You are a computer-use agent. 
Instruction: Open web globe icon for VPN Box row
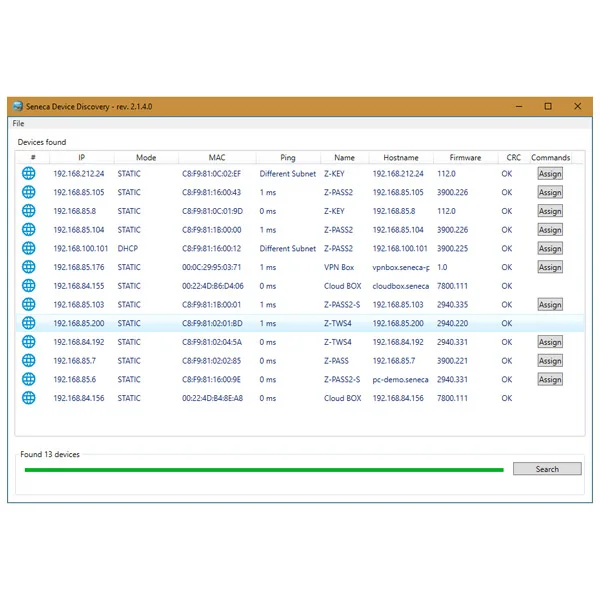pos(29,267)
